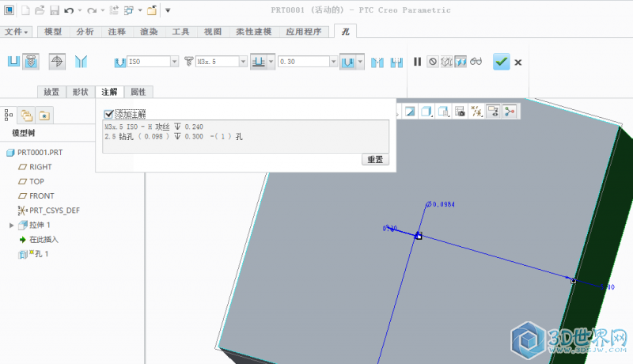Screen dimensions: 633x364
Task: Toggle the unattached wireframe preview mode
Action: [446, 62]
